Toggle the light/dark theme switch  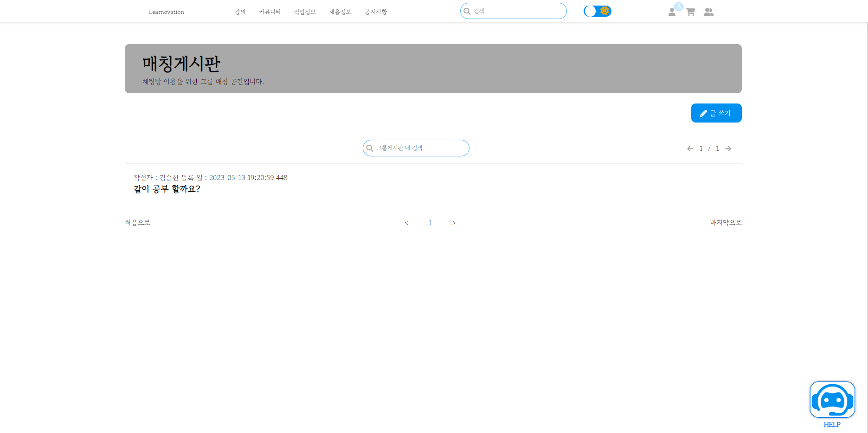[x=597, y=11]
